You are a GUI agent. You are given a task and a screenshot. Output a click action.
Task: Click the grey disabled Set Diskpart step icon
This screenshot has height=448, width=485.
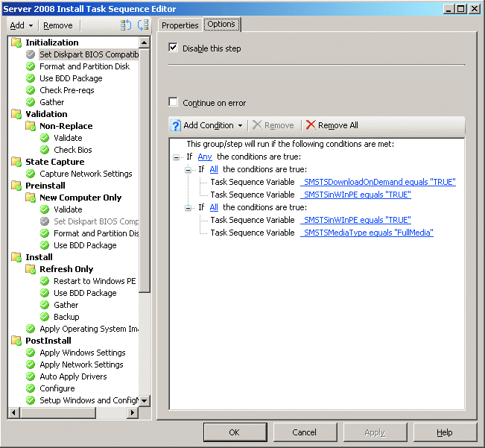coord(31,54)
